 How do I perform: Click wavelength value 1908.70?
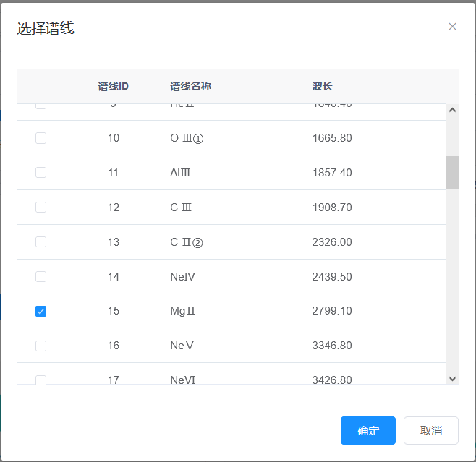(332, 208)
